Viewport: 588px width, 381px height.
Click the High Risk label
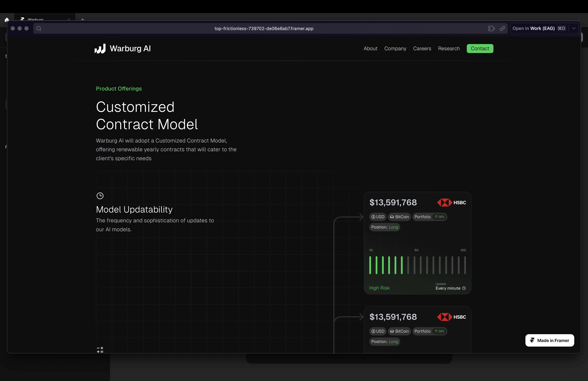[x=379, y=288]
